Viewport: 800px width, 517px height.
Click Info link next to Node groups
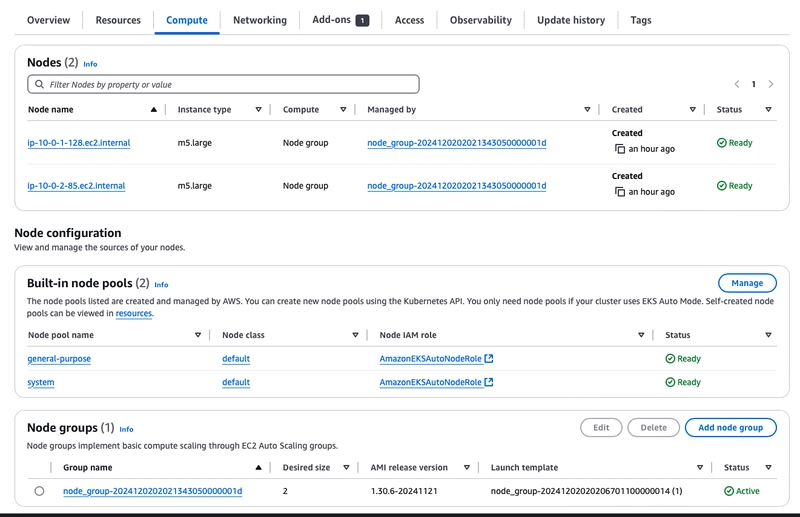(x=126, y=429)
